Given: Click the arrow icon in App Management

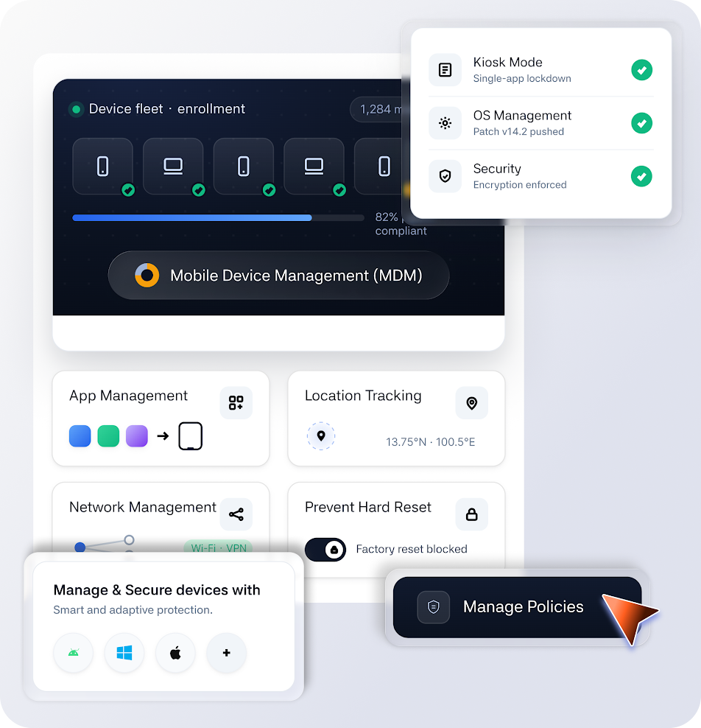Looking at the screenshot, I should (x=163, y=436).
